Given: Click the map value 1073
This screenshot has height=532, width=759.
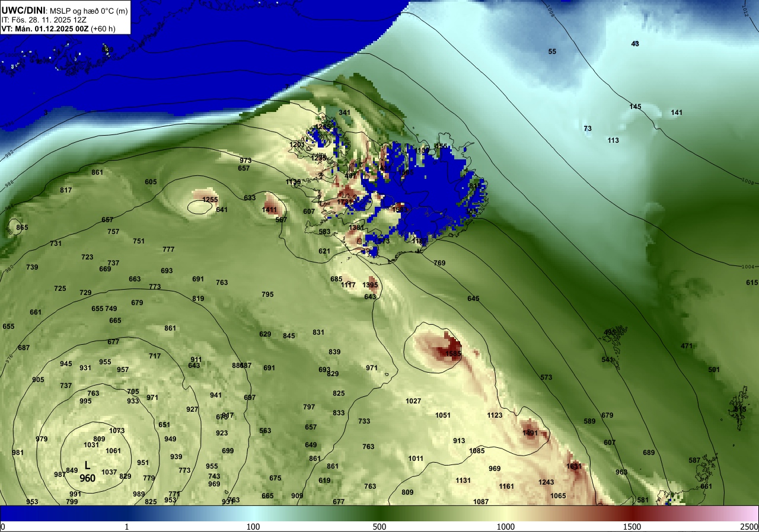Looking at the screenshot, I should (x=117, y=431).
